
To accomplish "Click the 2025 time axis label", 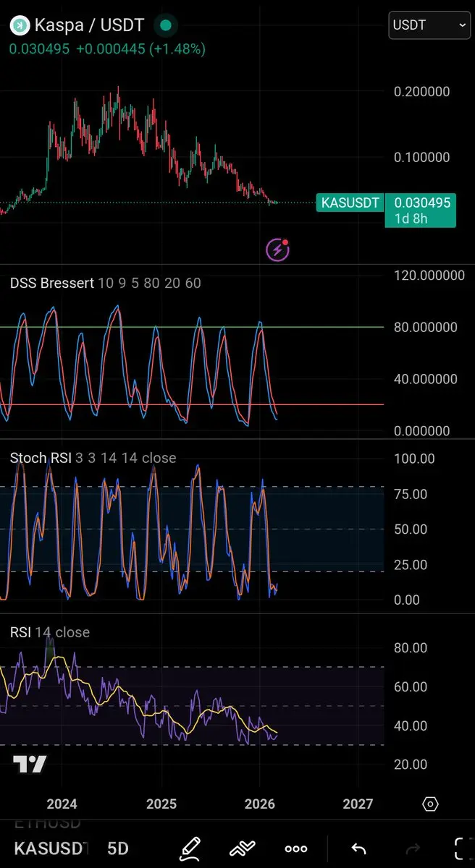I will 161,804.
